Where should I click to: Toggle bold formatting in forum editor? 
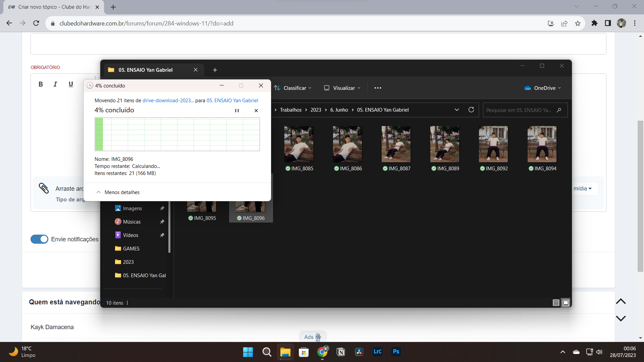tap(41, 84)
